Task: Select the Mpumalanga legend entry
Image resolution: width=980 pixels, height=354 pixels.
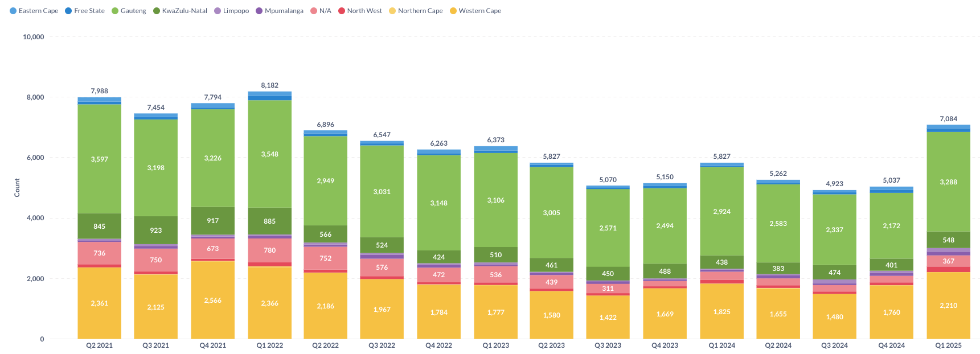Action: pyautogui.click(x=280, y=11)
